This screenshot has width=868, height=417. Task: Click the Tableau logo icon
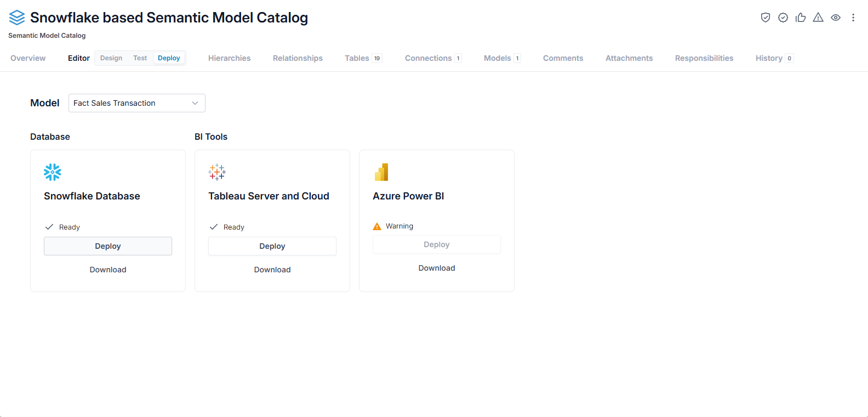(x=217, y=172)
